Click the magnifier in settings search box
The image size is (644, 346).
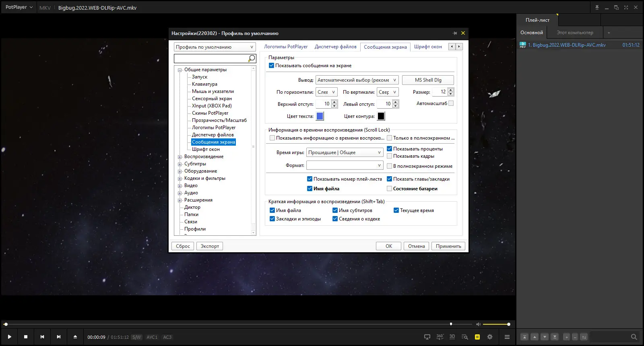pos(252,58)
